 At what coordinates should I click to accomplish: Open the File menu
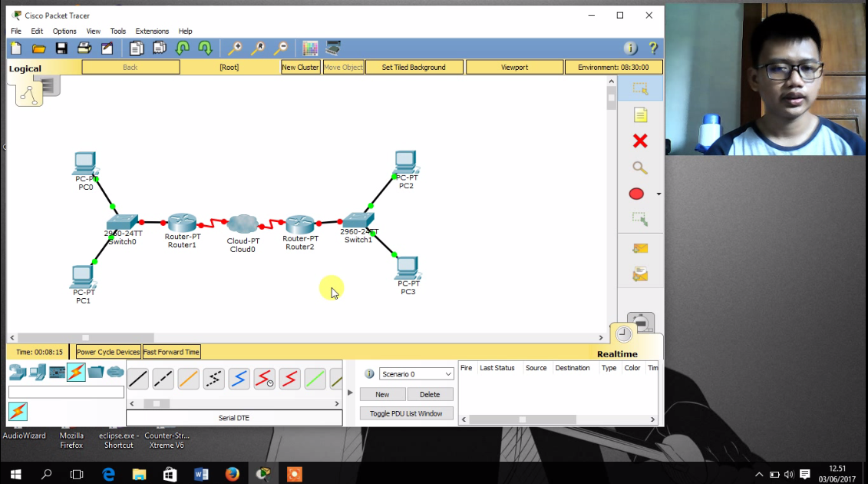coord(16,31)
